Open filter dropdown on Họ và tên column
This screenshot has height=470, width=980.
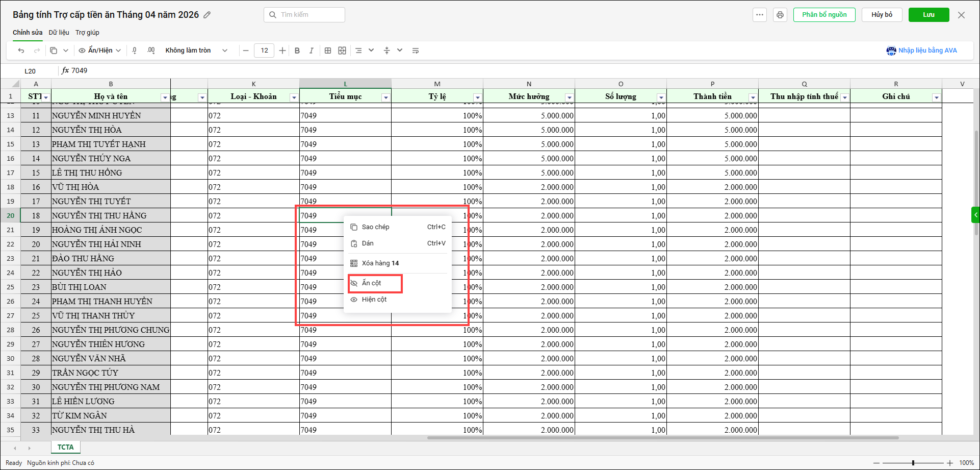(165, 97)
